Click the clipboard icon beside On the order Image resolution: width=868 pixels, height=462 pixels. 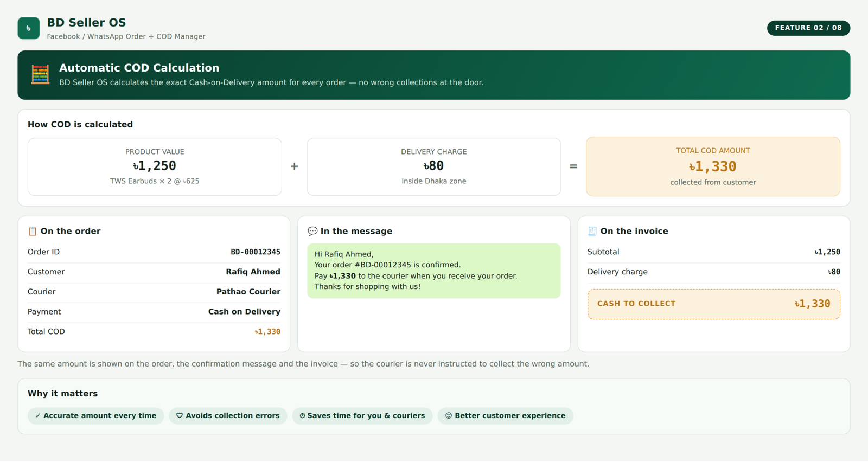click(33, 231)
